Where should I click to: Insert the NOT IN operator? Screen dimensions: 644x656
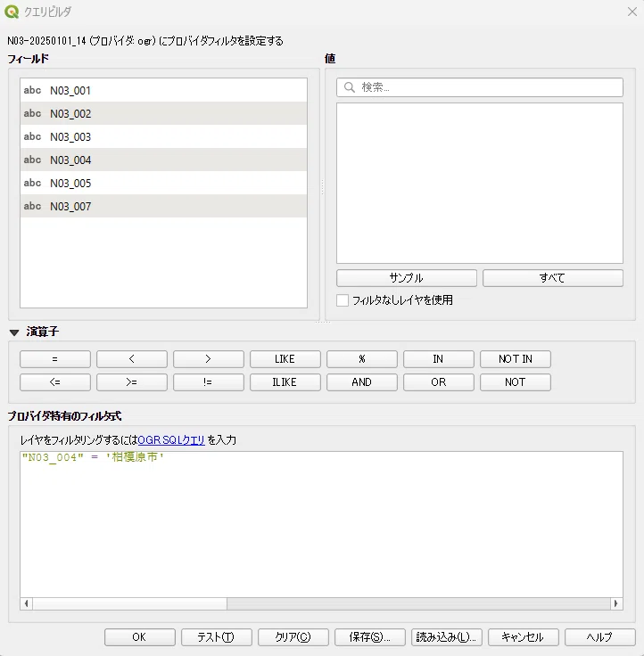tap(516, 359)
